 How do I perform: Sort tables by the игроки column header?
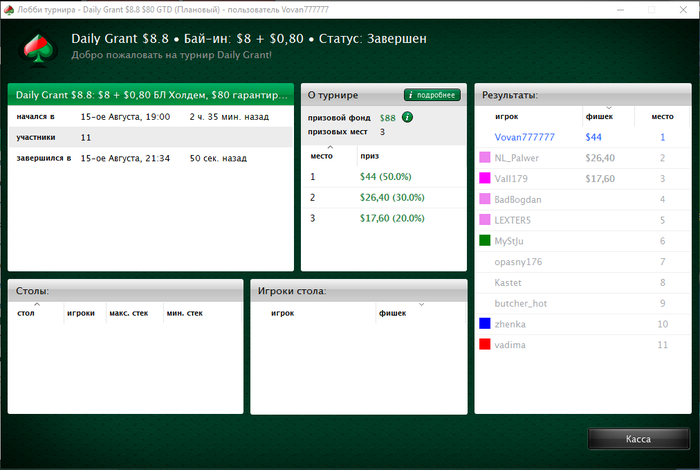(x=81, y=313)
